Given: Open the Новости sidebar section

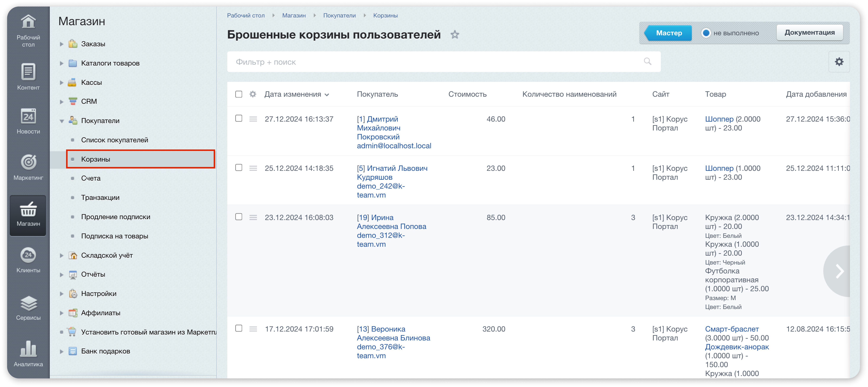Looking at the screenshot, I should [28, 121].
